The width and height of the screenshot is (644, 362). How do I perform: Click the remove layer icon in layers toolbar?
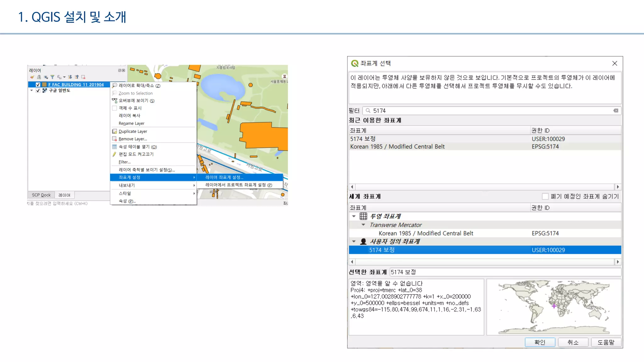click(83, 77)
